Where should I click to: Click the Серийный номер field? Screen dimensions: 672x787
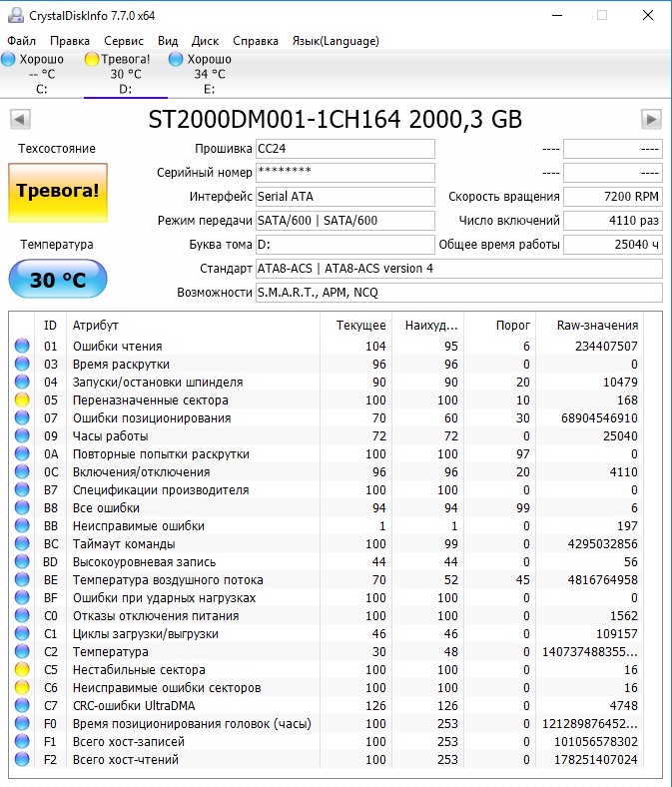click(x=345, y=173)
